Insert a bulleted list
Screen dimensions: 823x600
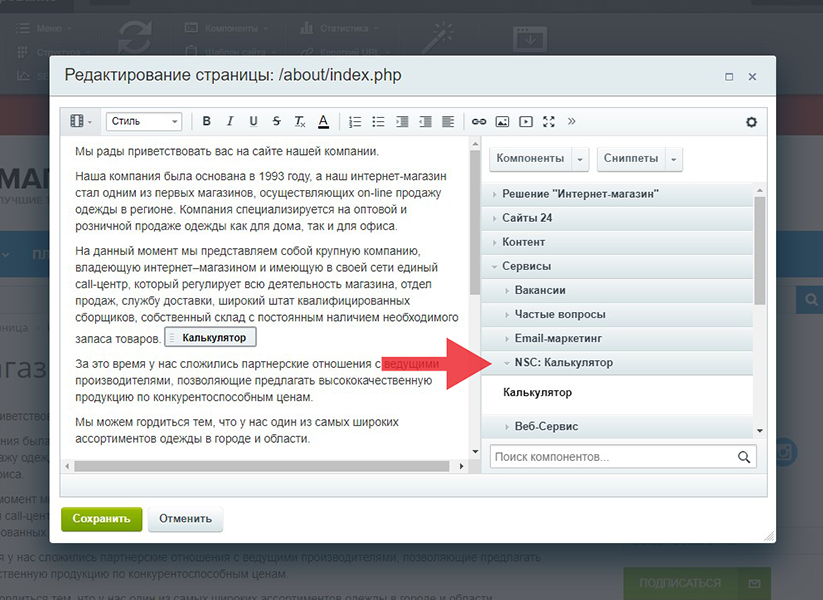[378, 122]
